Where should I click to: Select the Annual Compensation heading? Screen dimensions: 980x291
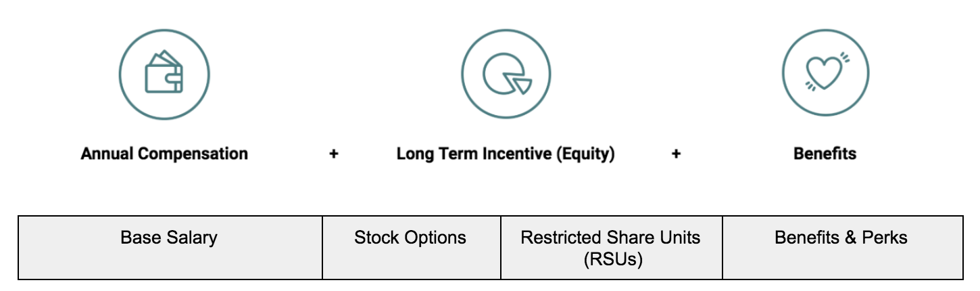pos(164,154)
